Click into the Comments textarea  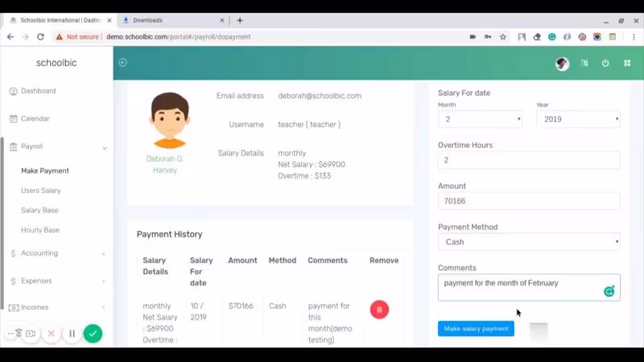(529, 287)
